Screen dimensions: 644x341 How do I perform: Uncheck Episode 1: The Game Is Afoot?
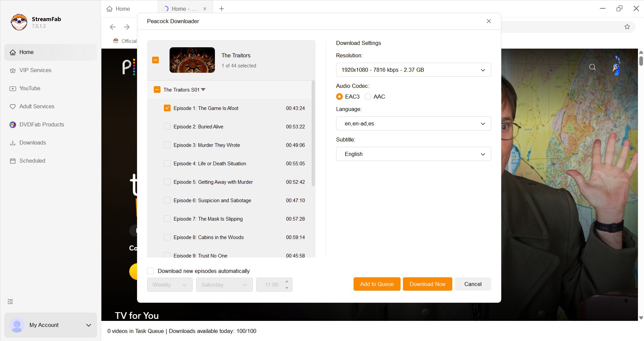pyautogui.click(x=167, y=108)
